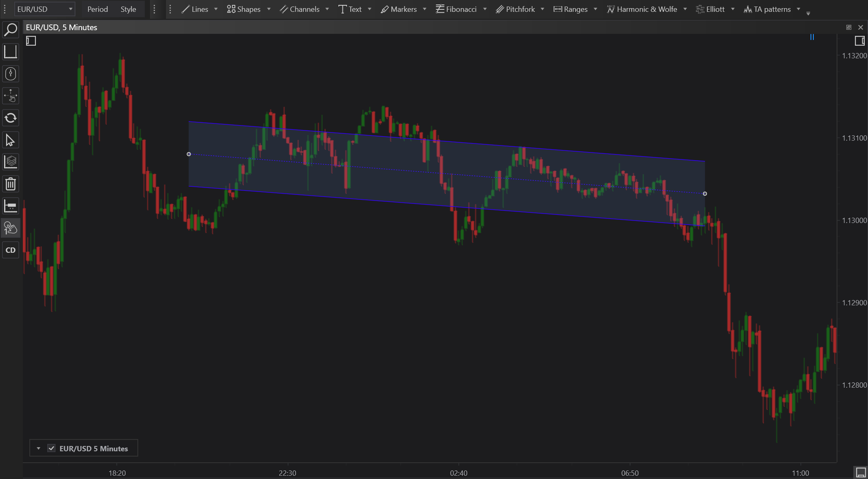
Task: Click the Style button
Action: pyautogui.click(x=128, y=9)
